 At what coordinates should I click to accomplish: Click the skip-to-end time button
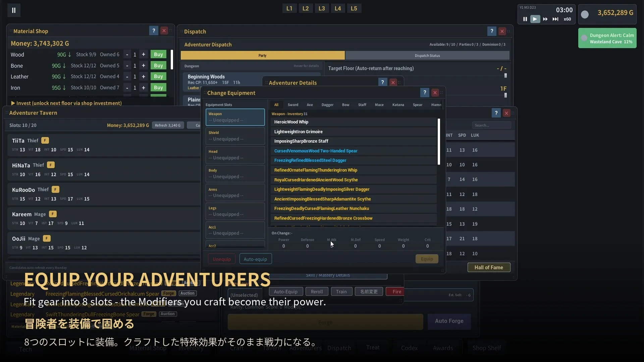pos(555,19)
